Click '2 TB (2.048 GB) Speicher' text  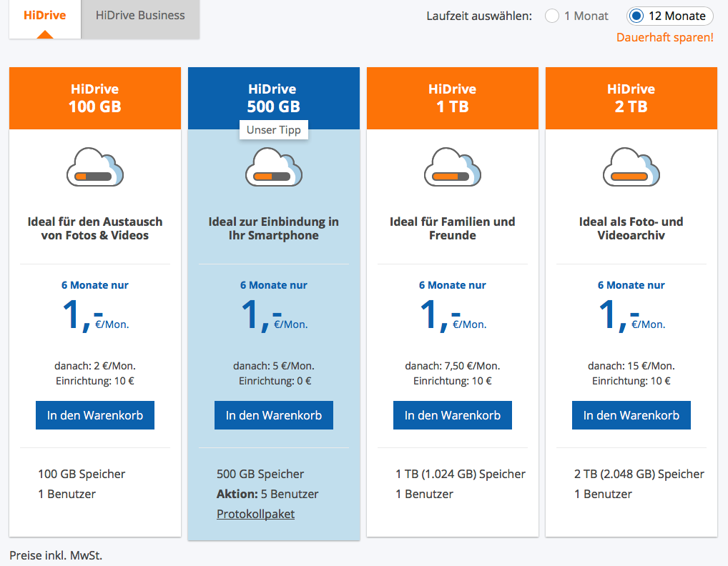click(639, 474)
